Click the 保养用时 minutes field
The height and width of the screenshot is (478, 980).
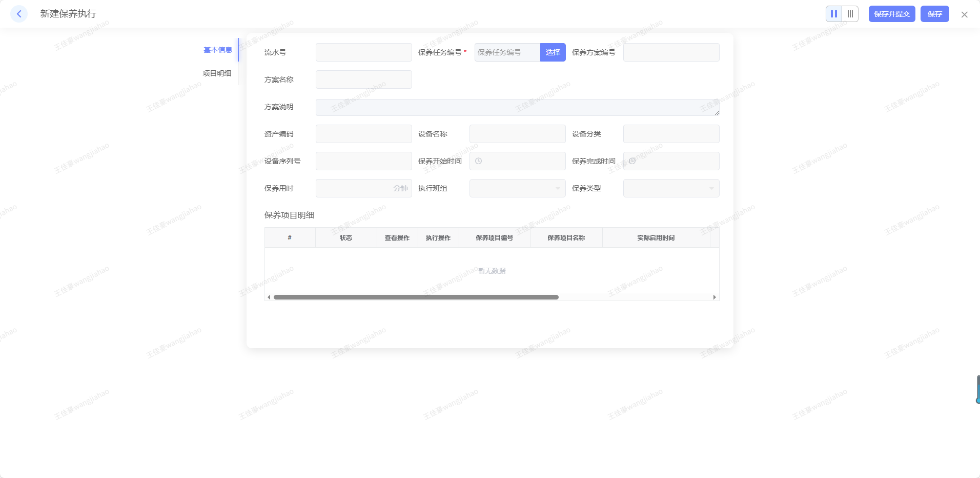(355, 188)
